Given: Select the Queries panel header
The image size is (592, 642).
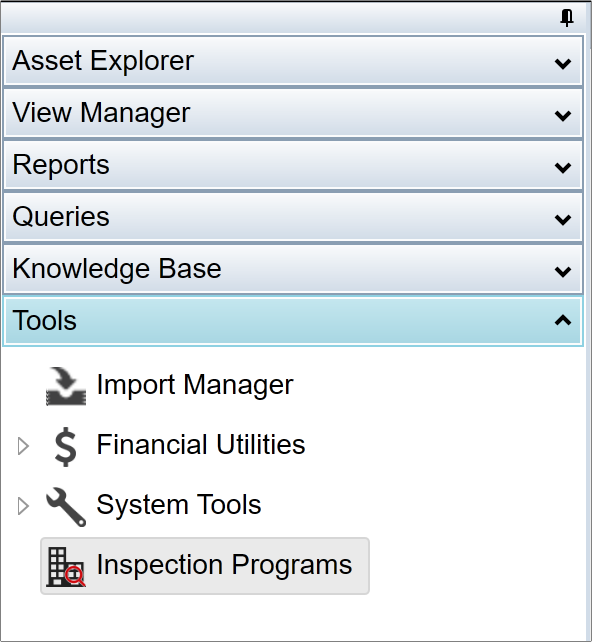Looking at the screenshot, I should [293, 217].
